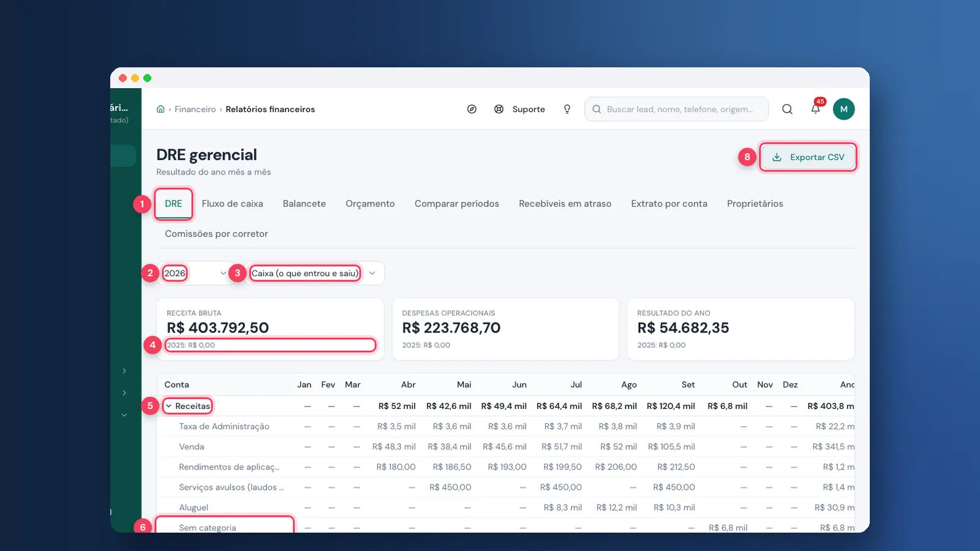The image size is (980, 551).
Task: Expand the second sidebar chevron
Action: (x=124, y=393)
